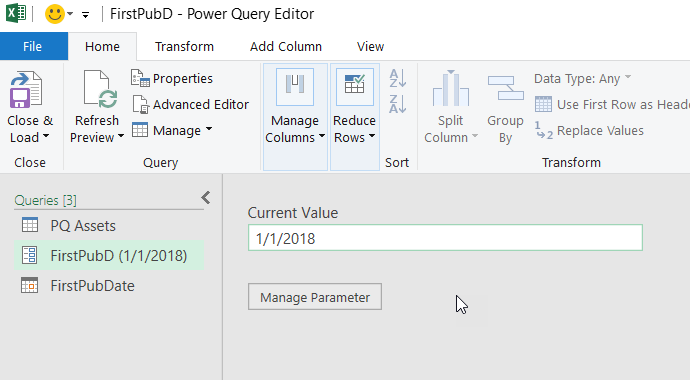Select the FirstPubD (1/1/2018) parameter
This screenshot has height=380, width=690.
(x=109, y=256)
